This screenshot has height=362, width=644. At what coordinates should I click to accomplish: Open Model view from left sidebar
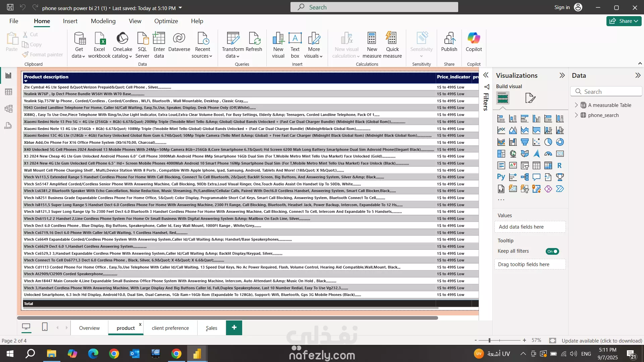pos(8,109)
